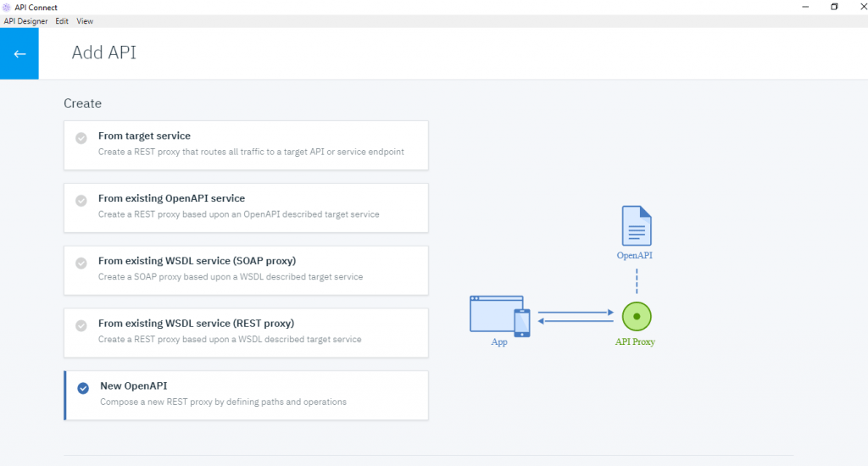Click the 'From existing OpenAPI service' title text
The width and height of the screenshot is (868, 466).
[x=171, y=198]
